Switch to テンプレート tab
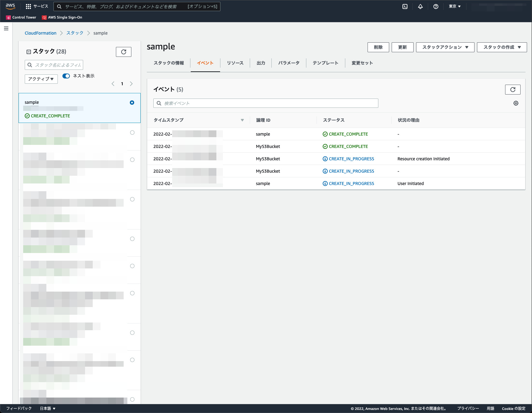 point(326,63)
